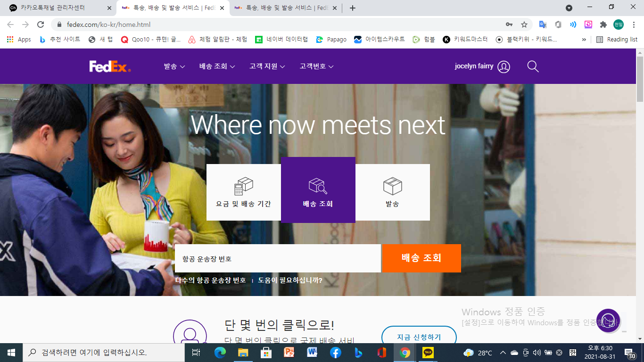The width and height of the screenshot is (644, 362).
Task: Open the Windows Start menu
Action: [11, 353]
